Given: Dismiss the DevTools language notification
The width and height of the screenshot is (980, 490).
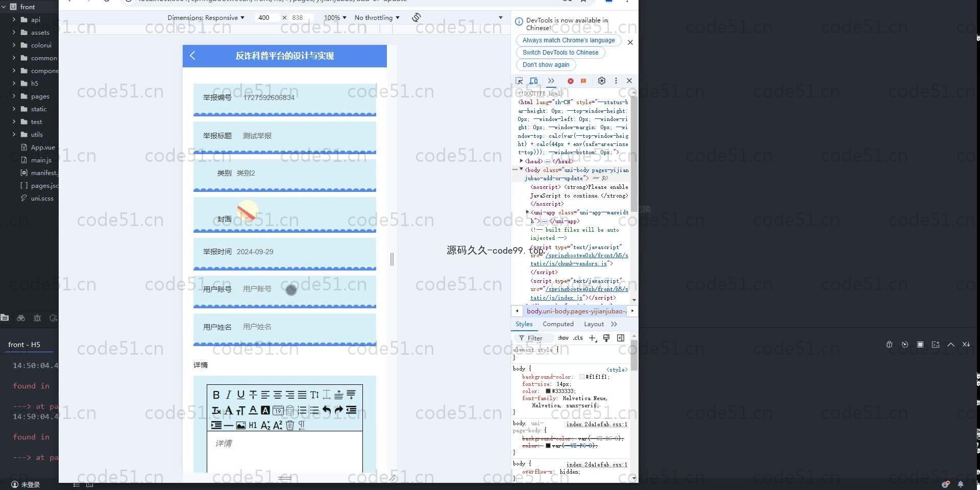Looking at the screenshot, I should click(630, 42).
